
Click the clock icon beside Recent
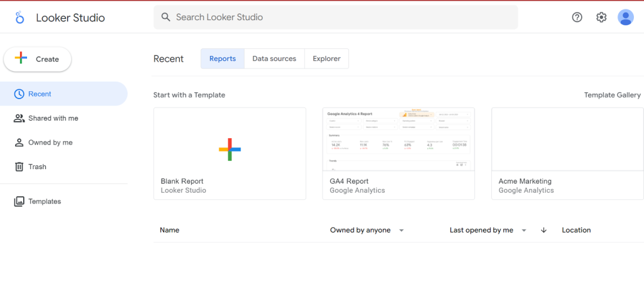pos(19,94)
